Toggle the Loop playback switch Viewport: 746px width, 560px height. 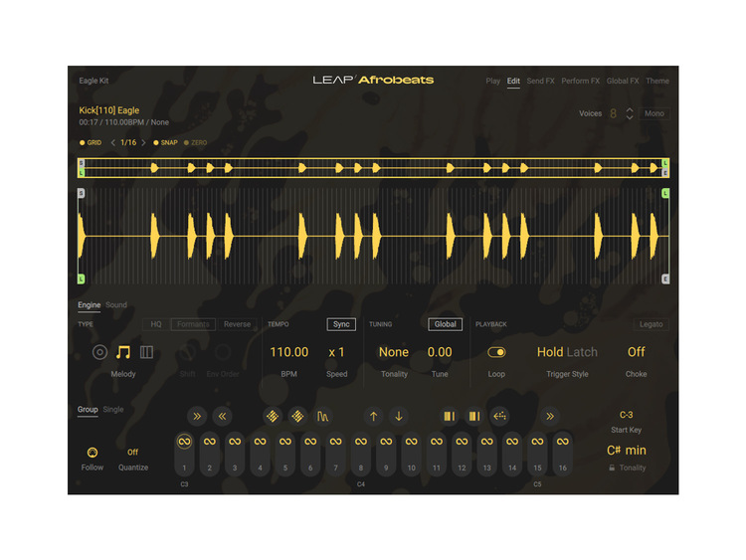pyautogui.click(x=496, y=352)
